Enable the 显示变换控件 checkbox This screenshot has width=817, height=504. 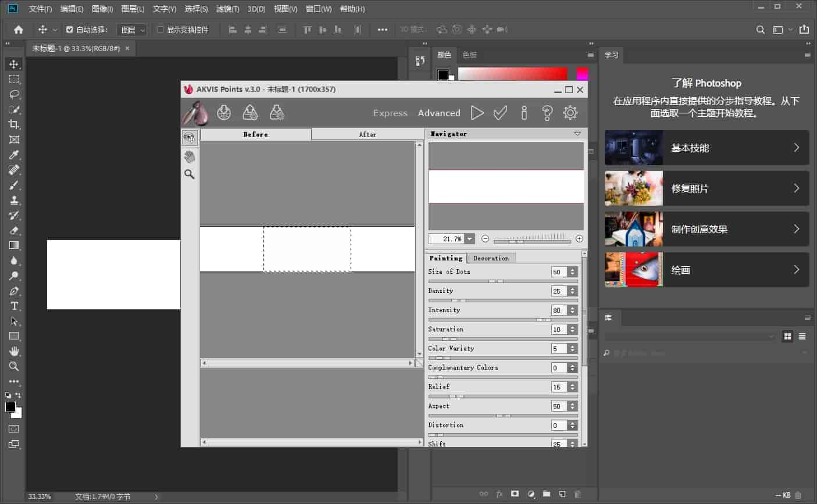(x=160, y=30)
